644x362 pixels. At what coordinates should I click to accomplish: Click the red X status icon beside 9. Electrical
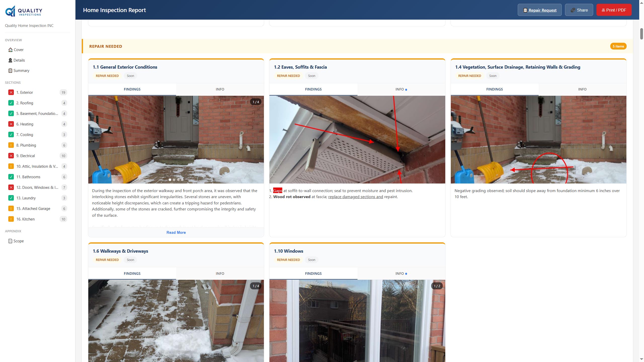(x=11, y=156)
